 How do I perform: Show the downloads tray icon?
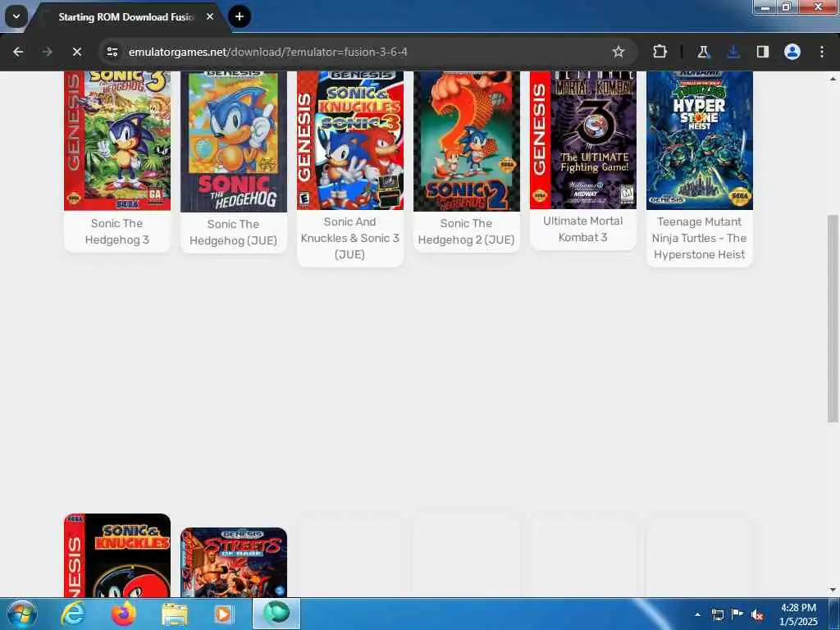click(733, 52)
